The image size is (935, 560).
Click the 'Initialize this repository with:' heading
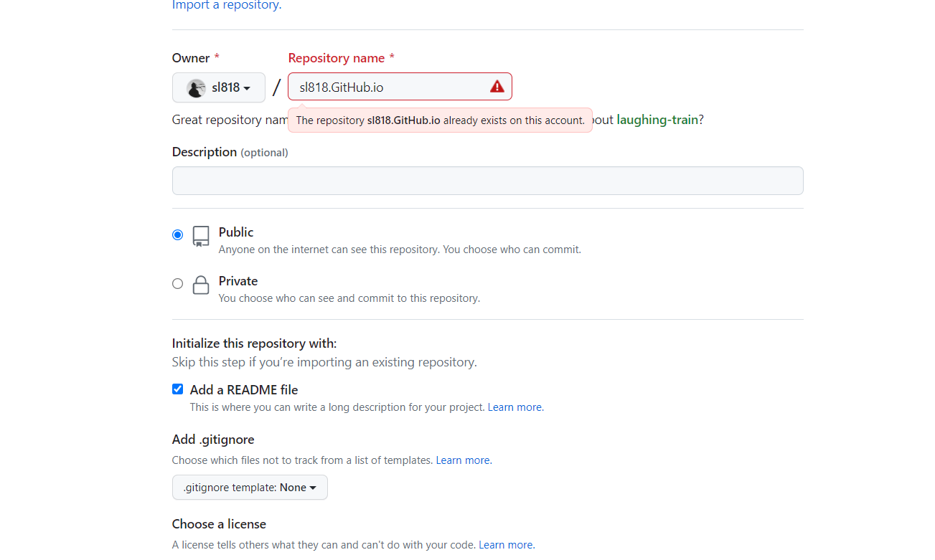pyautogui.click(x=254, y=343)
